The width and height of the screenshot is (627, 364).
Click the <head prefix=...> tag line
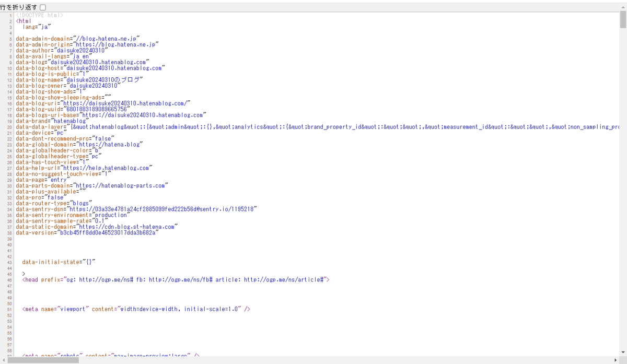coord(176,279)
